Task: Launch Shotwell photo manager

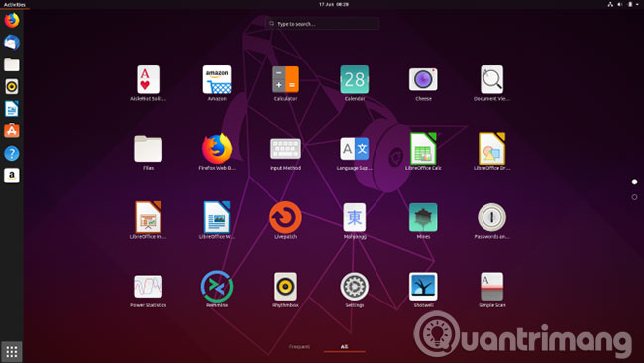Action: (x=423, y=286)
